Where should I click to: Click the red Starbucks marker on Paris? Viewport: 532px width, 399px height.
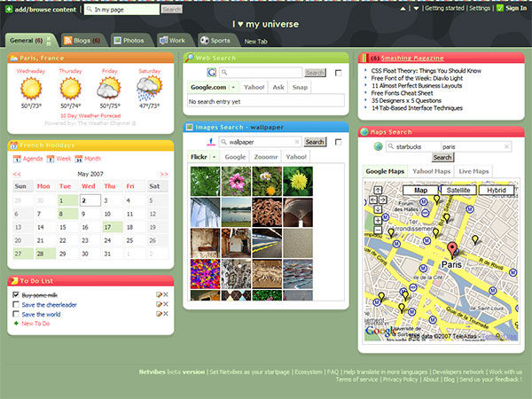pos(452,249)
